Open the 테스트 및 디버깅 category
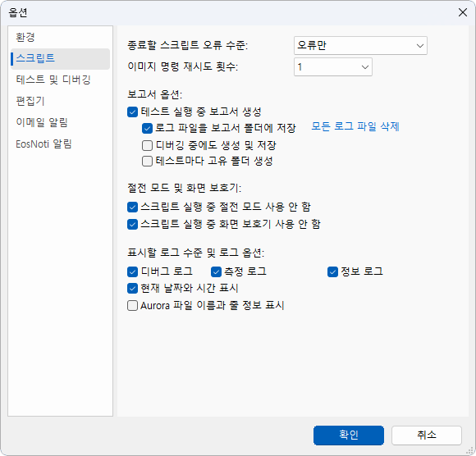This screenshot has height=456, width=476. [x=60, y=80]
